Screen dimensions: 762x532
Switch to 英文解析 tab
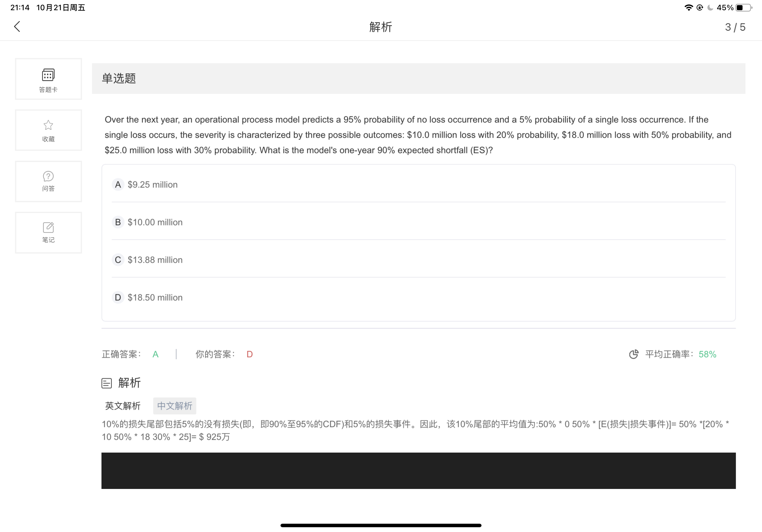pos(123,406)
